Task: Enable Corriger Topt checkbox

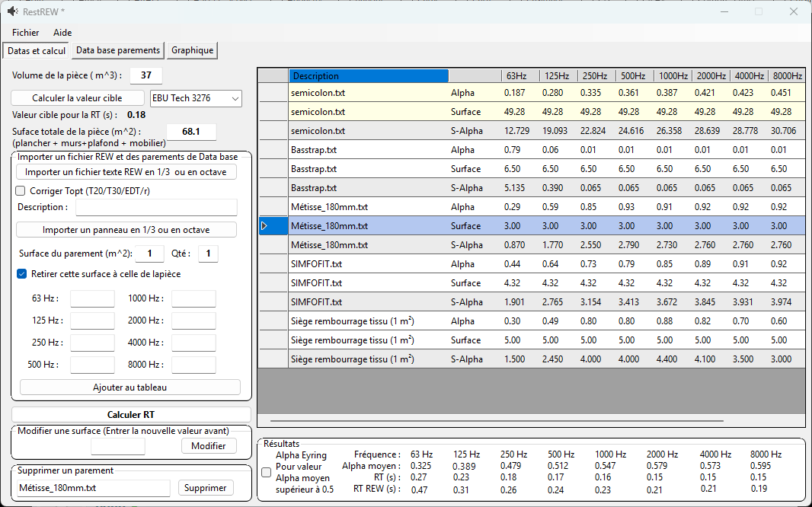Action: tap(21, 191)
